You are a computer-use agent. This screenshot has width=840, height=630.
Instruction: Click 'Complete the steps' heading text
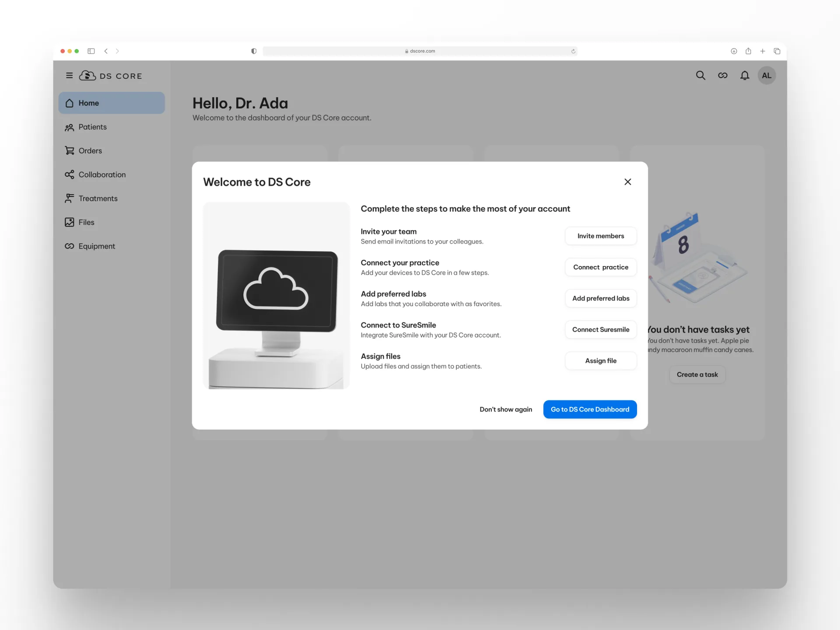click(x=465, y=209)
